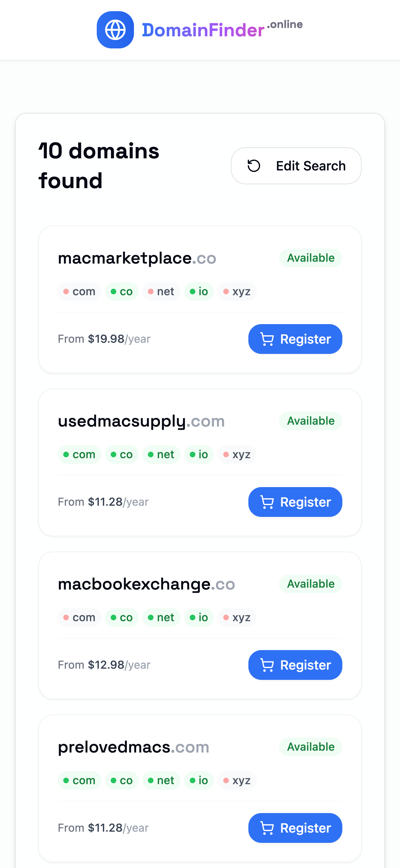Click the DomainFinder globe logo icon
This screenshot has width=400, height=868.
115,30
